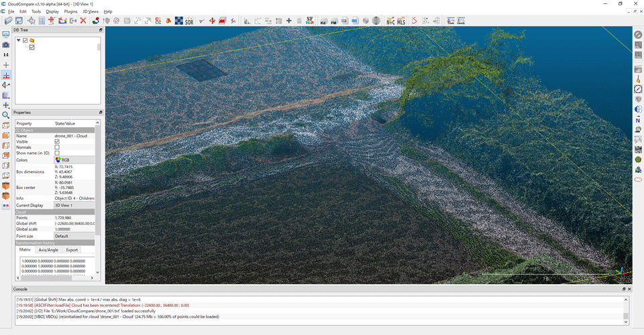This screenshot has width=644, height=335.
Task: Switch to the Export tab
Action: [72, 250]
